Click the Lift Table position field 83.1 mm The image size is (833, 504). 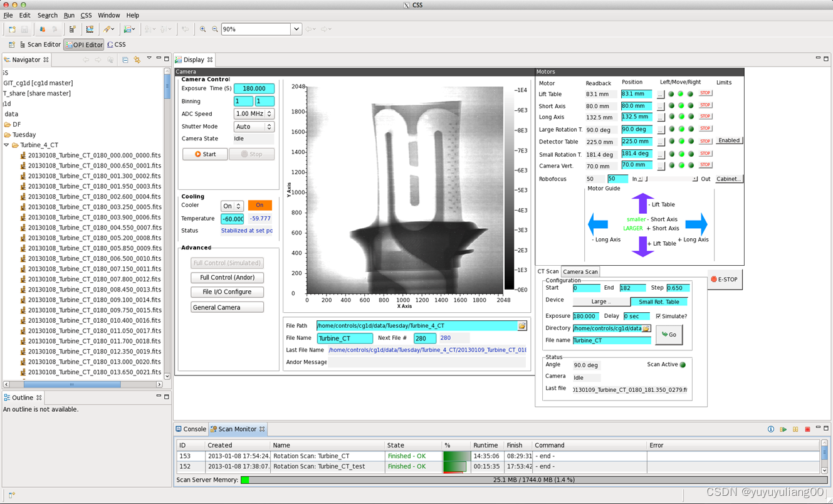click(x=636, y=93)
